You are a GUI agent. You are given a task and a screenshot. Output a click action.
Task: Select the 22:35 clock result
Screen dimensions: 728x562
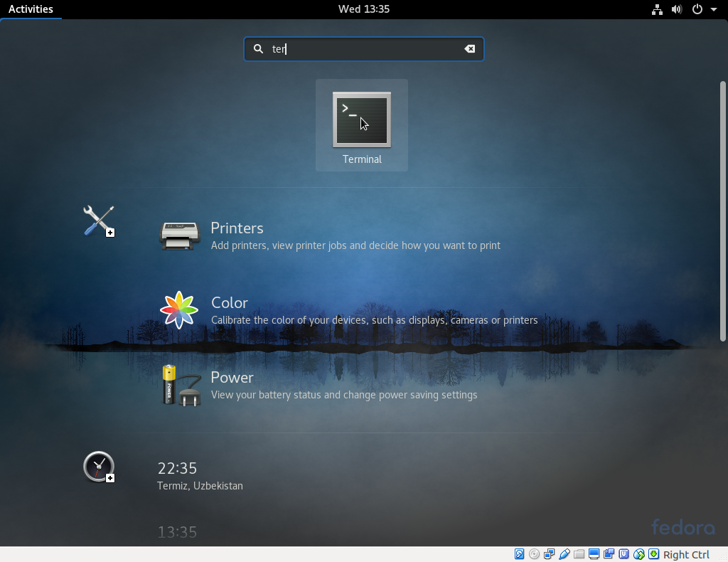[177, 468]
